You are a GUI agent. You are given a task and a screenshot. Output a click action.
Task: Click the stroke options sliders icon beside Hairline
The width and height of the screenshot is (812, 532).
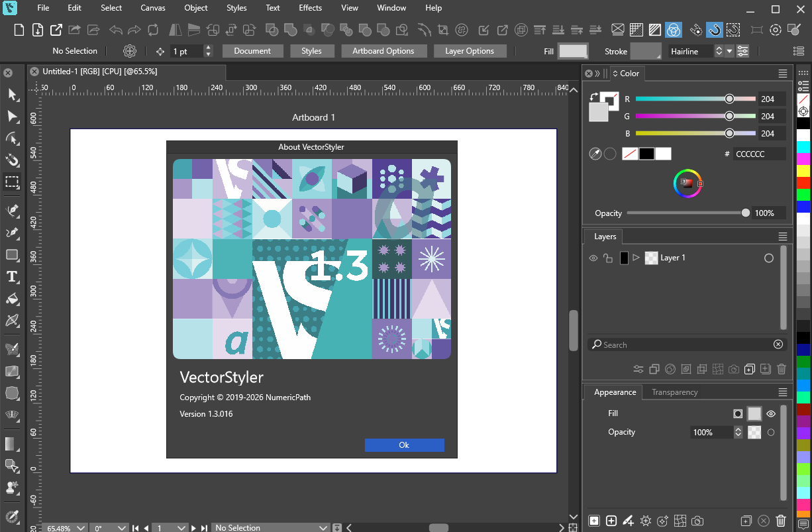pyautogui.click(x=743, y=51)
